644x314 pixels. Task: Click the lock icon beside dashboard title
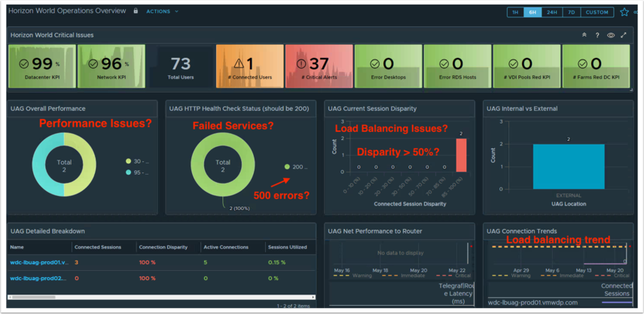click(x=136, y=11)
